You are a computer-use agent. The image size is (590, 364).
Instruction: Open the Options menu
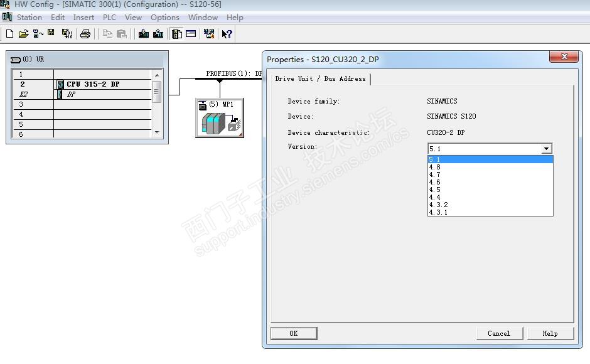[x=165, y=18]
